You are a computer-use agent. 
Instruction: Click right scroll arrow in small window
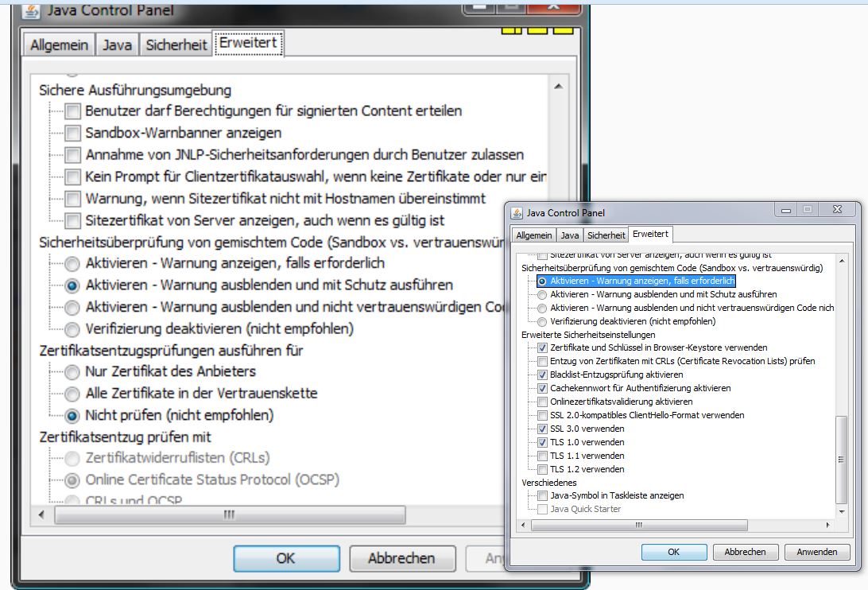pos(827,525)
